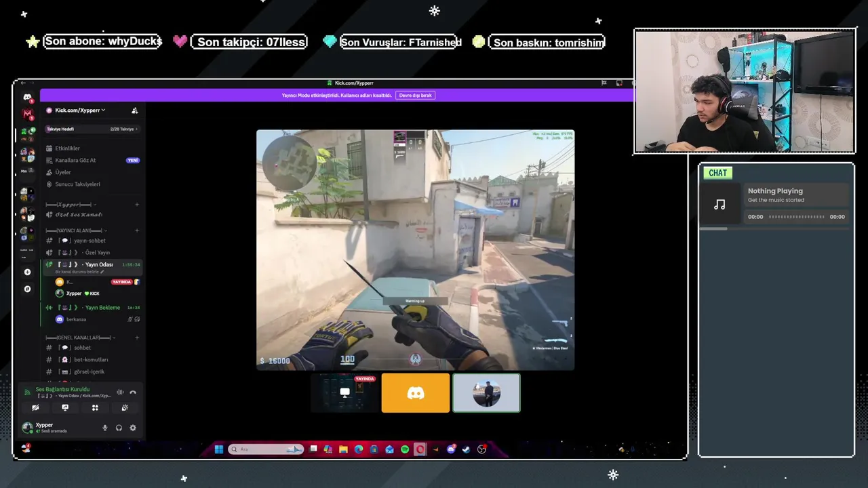Image resolution: width=868 pixels, height=488 pixels.
Task: Collapse the Xypper channel category
Action: point(71,204)
